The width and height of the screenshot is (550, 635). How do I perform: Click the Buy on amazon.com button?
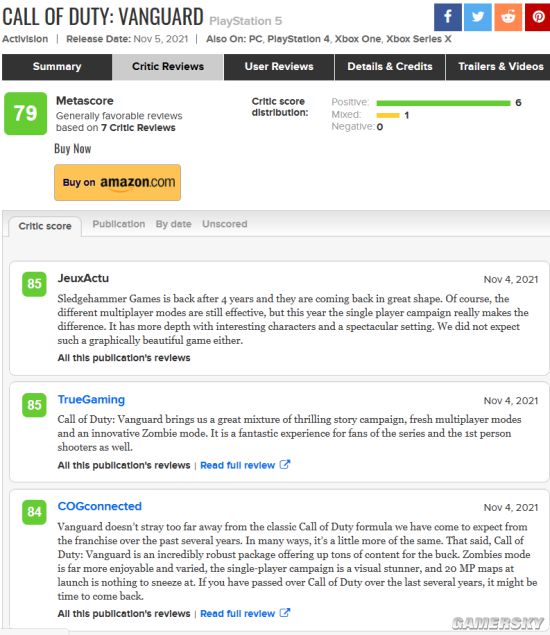(x=117, y=182)
